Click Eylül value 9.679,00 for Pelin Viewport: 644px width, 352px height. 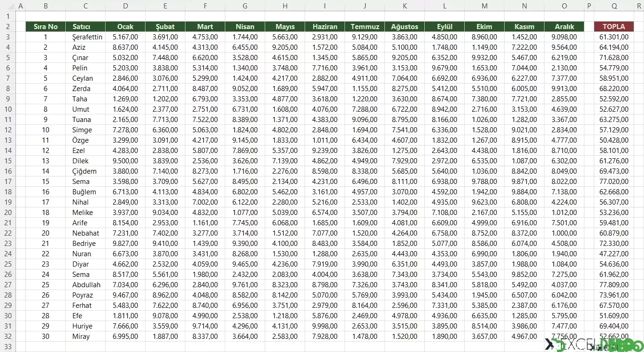(445, 68)
